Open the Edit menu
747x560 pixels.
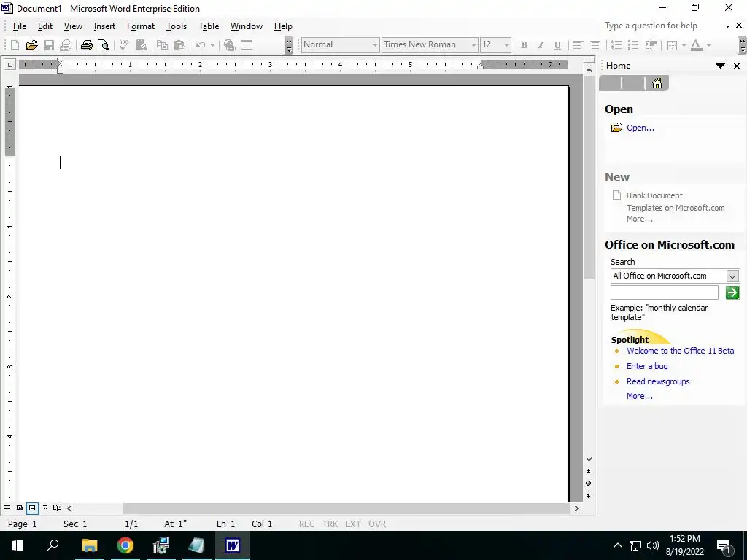44,26
